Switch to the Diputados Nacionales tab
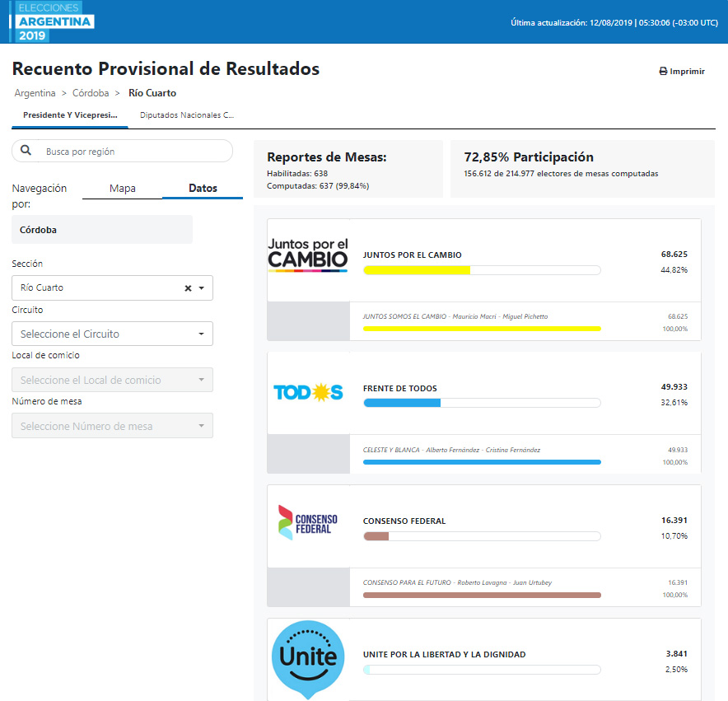This screenshot has height=701, width=728. [x=187, y=115]
